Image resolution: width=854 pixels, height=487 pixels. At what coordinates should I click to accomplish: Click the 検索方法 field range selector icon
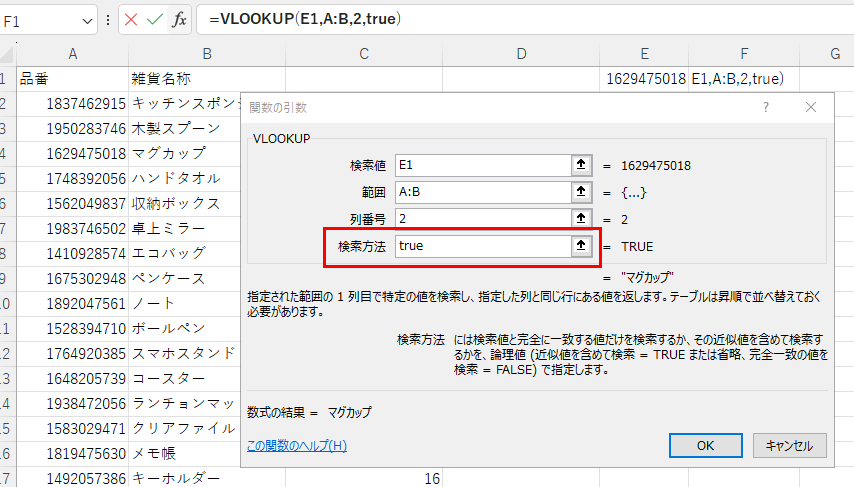pyautogui.click(x=580, y=245)
